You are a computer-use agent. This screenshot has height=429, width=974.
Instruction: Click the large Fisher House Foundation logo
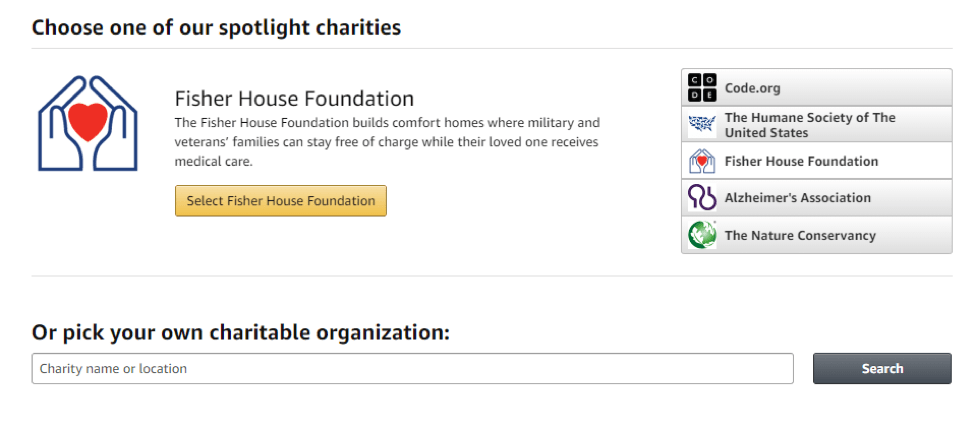88,123
